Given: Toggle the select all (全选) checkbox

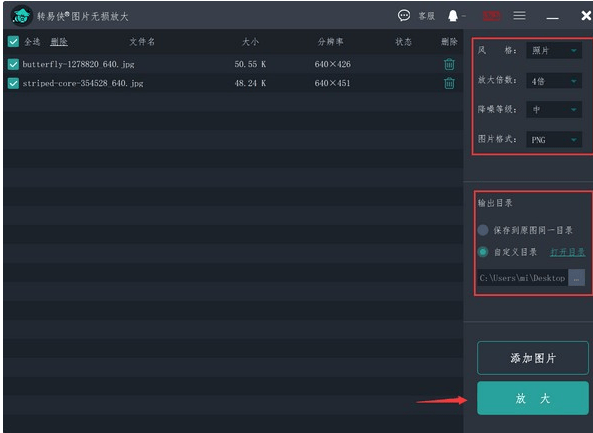Looking at the screenshot, I should [x=13, y=41].
